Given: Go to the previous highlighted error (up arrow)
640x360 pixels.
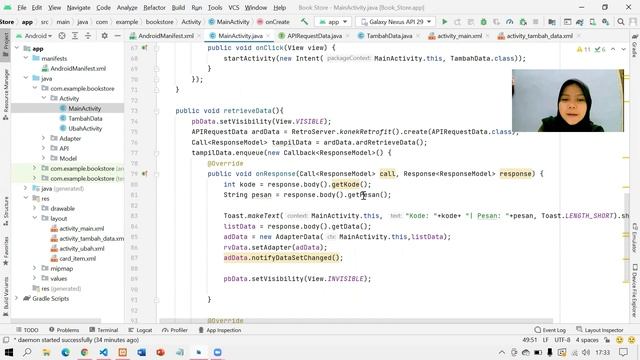Looking at the screenshot, I should [x=613, y=49].
